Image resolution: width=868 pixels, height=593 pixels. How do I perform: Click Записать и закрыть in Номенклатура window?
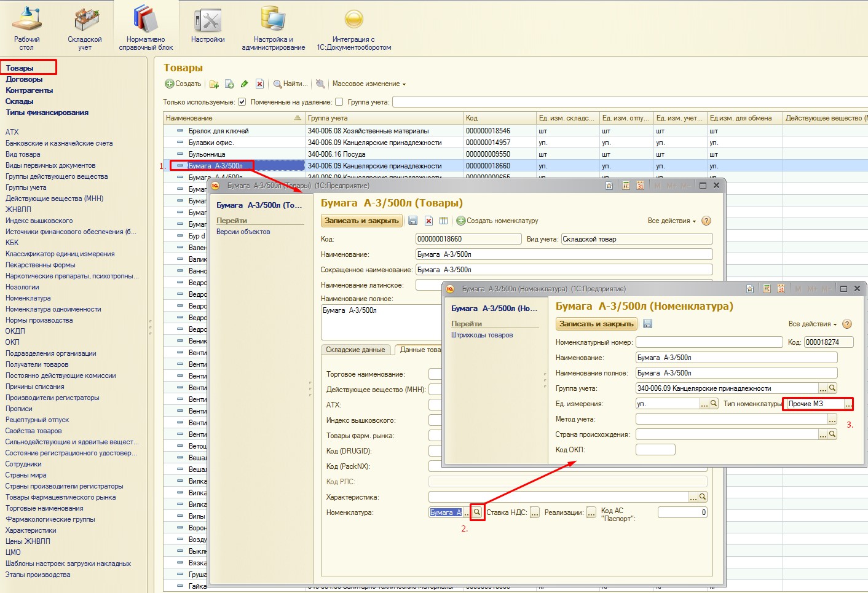596,324
